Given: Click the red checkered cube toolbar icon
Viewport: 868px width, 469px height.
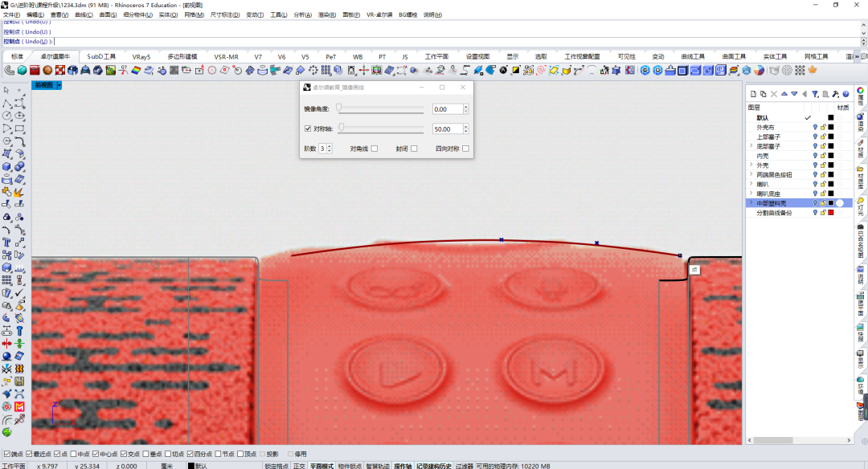Looking at the screenshot, I should pos(59,70).
